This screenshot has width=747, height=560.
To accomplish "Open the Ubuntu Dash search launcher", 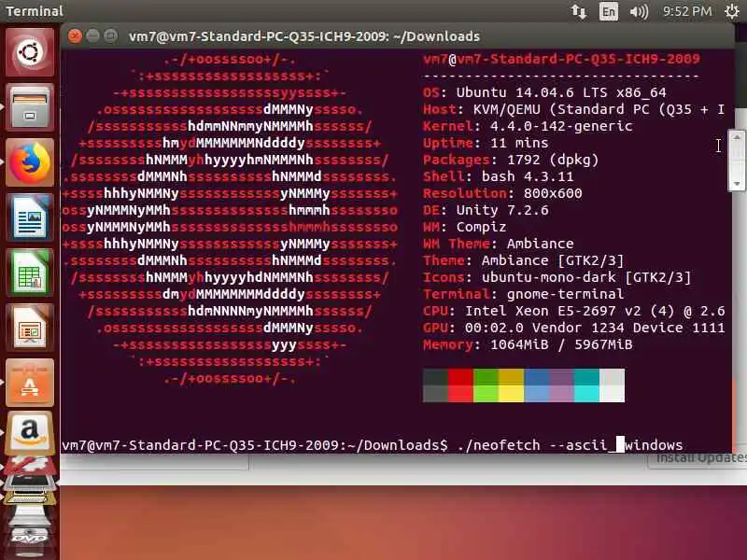I will 30,52.
